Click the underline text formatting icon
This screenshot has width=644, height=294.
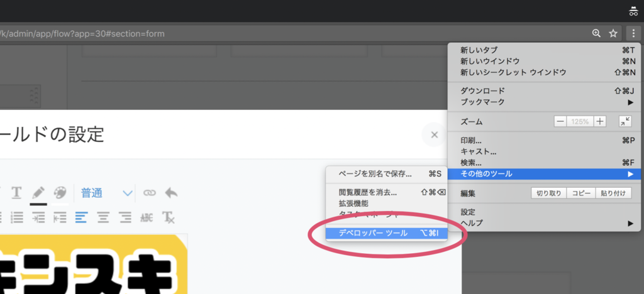click(x=16, y=192)
